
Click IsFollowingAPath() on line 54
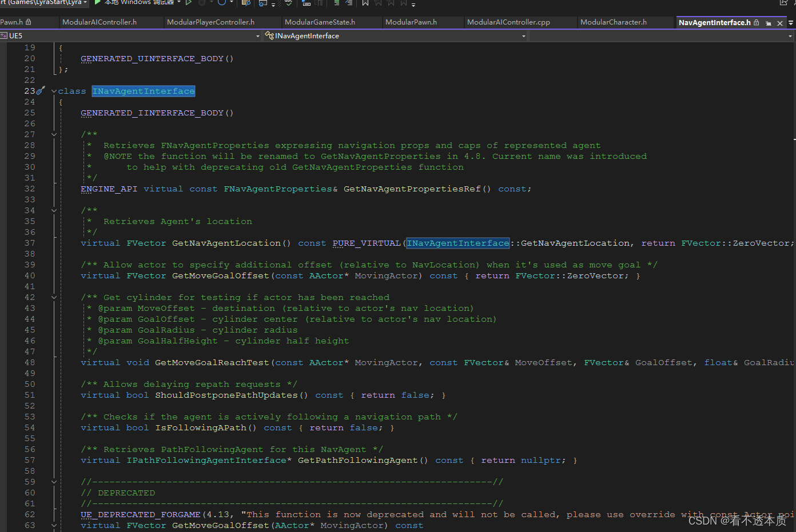coord(206,428)
